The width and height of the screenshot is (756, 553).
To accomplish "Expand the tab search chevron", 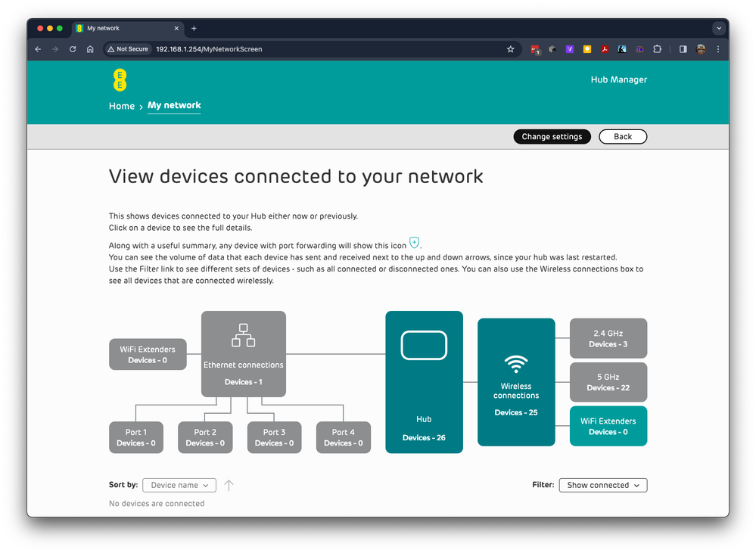I will (x=719, y=29).
